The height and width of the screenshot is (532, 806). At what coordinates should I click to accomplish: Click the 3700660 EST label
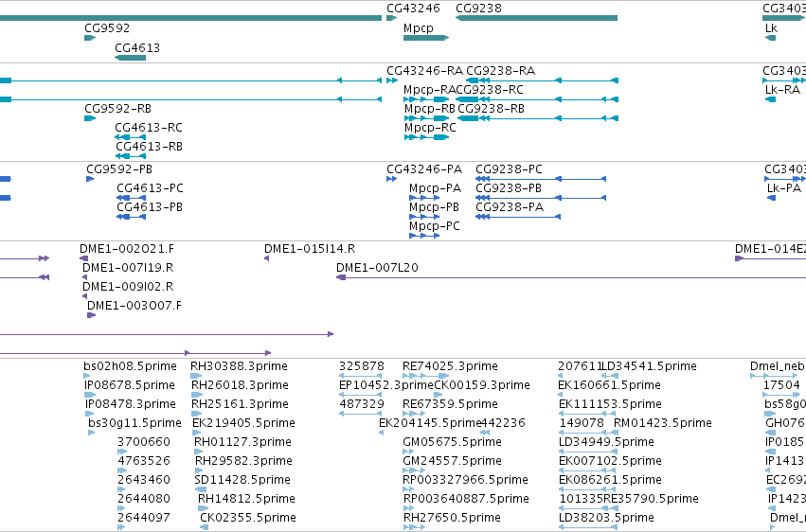click(x=144, y=443)
